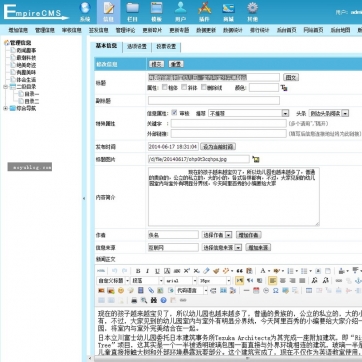
Task: Click the title 颜色 color input box
Action: [x=264, y=88]
